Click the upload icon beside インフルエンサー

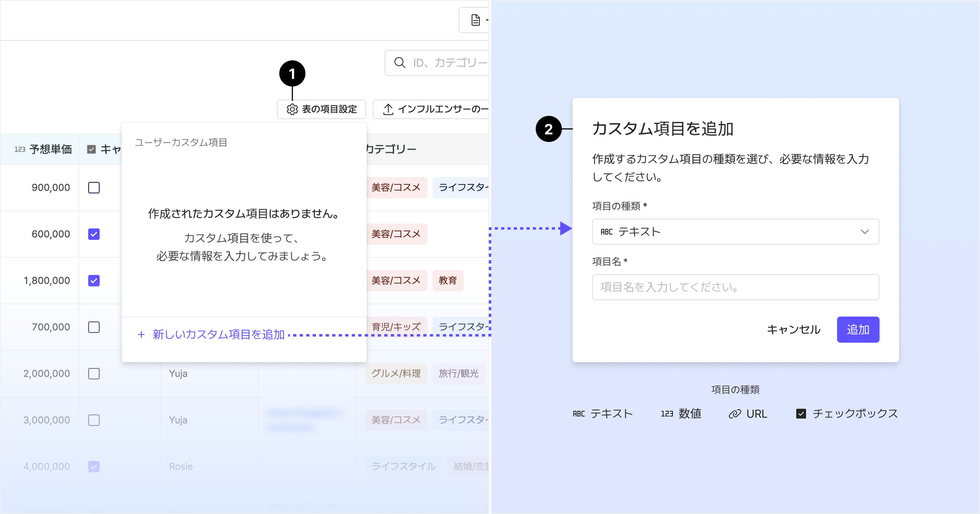[x=388, y=109]
